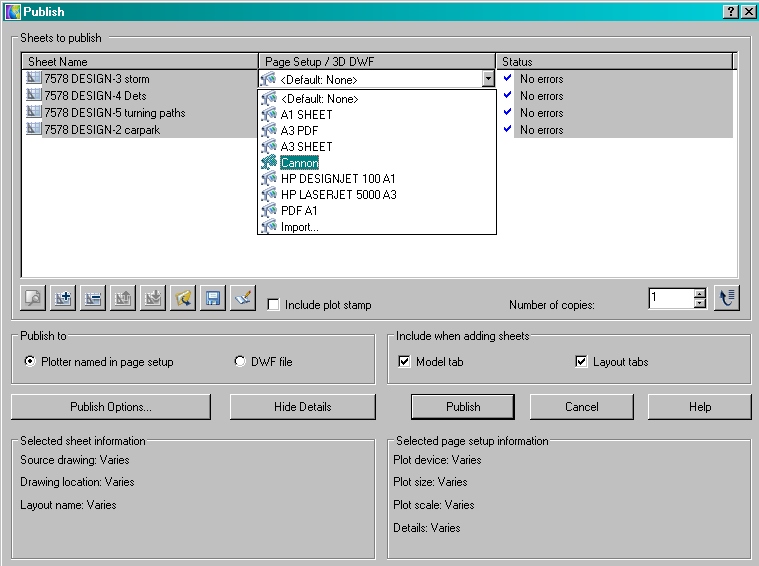Image resolution: width=759 pixels, height=566 pixels.
Task: Increase number of copies with up arrow
Action: (699, 293)
